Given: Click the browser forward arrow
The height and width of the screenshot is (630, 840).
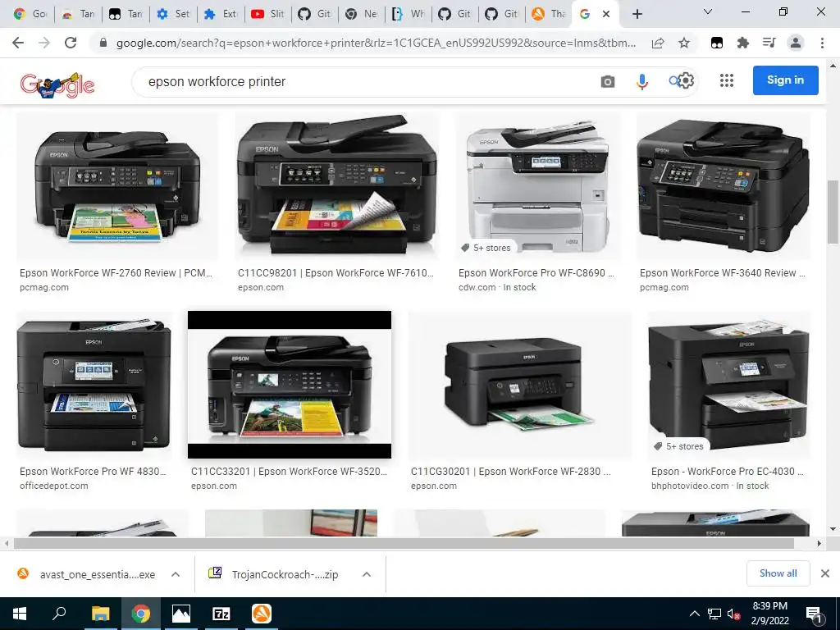Looking at the screenshot, I should 44,43.
